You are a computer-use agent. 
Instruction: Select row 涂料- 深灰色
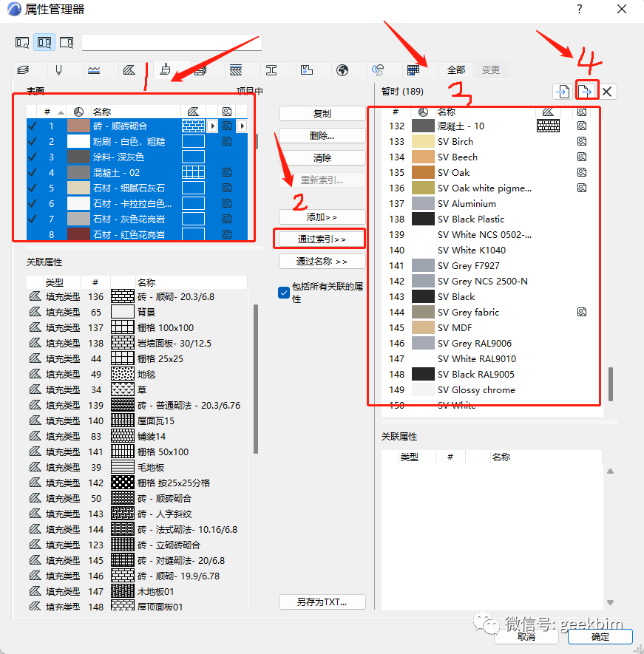tap(137, 157)
